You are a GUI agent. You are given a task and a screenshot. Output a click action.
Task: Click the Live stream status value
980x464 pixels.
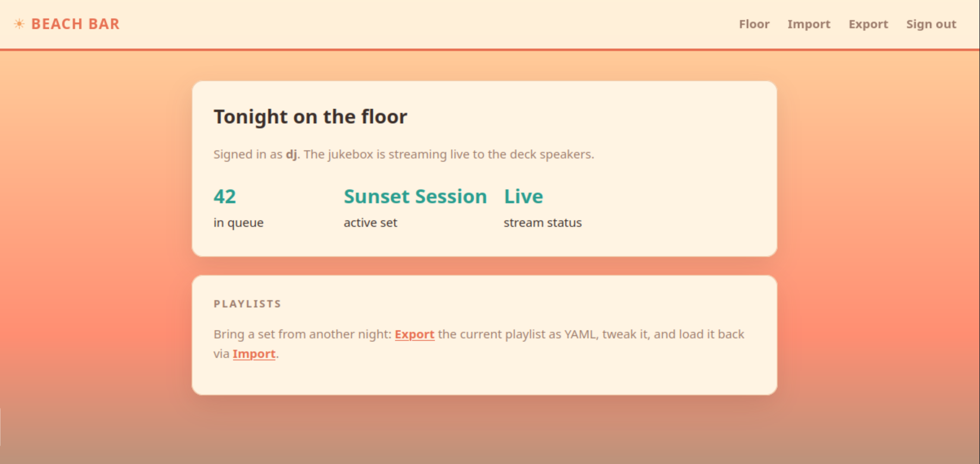point(523,196)
